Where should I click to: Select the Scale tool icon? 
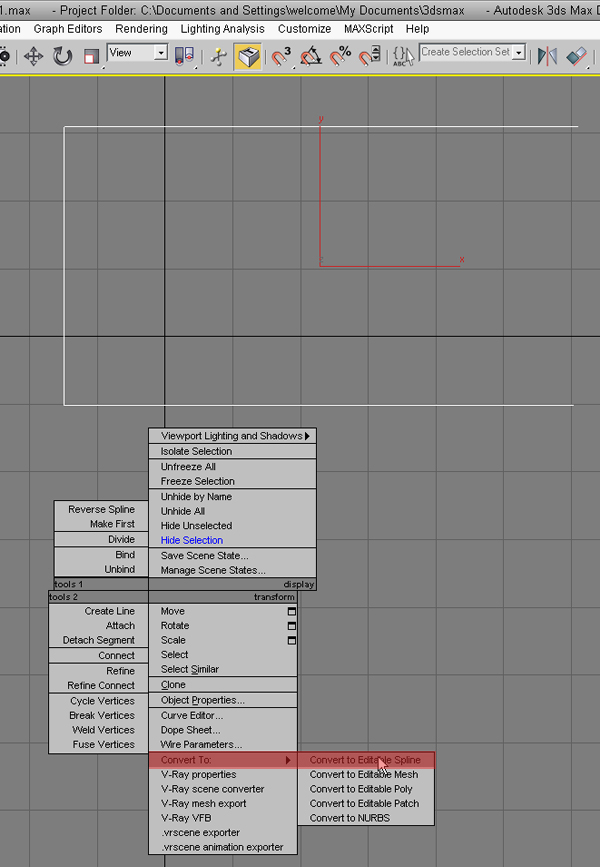click(91, 56)
